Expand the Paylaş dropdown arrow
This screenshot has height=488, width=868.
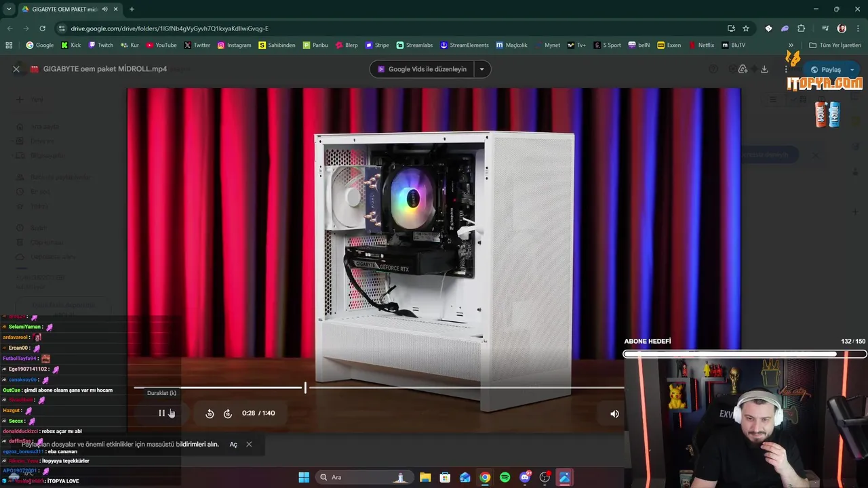(x=852, y=69)
